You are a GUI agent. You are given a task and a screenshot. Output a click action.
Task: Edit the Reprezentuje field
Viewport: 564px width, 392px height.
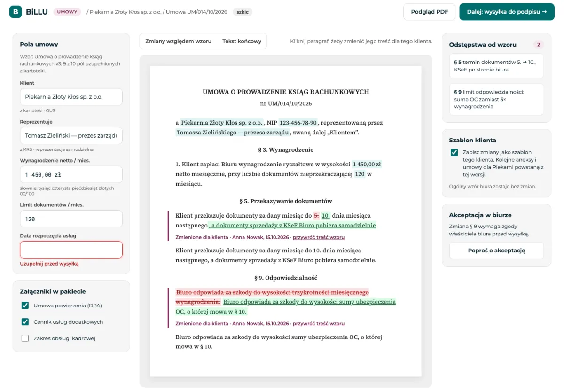(x=71, y=136)
